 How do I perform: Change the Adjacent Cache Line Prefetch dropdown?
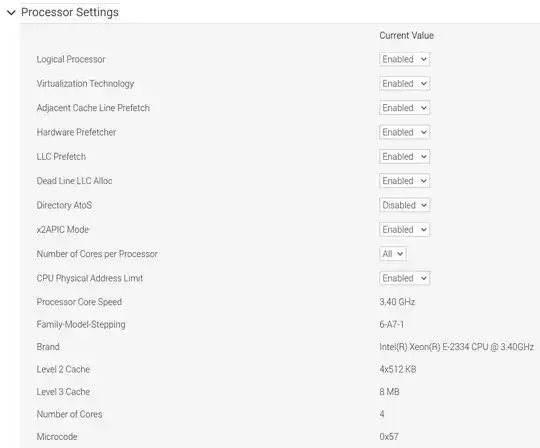(x=404, y=108)
